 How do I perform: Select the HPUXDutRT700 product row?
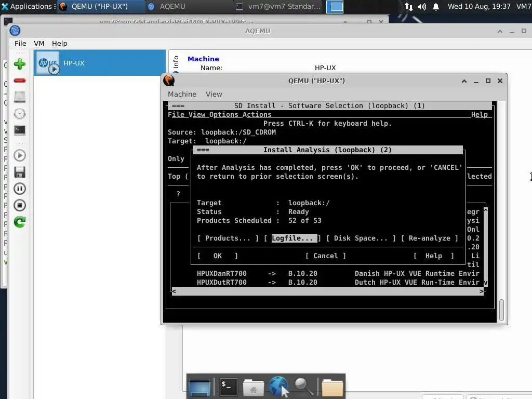pos(328,282)
